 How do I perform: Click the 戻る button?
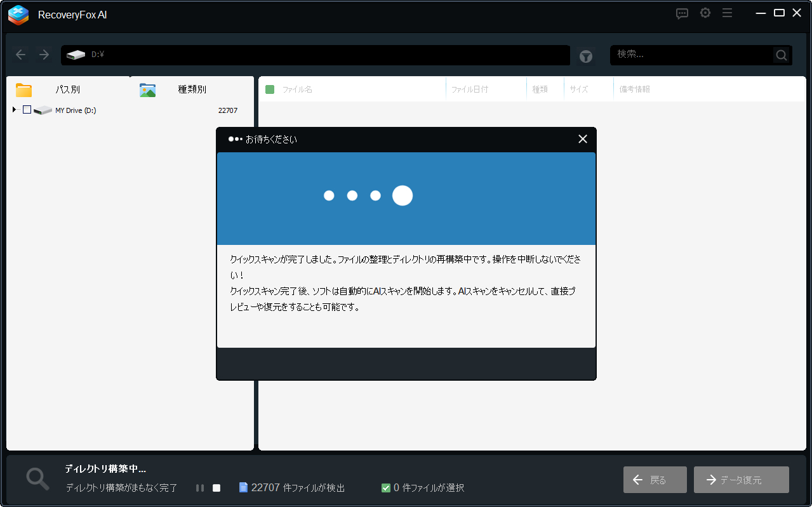pyautogui.click(x=655, y=480)
